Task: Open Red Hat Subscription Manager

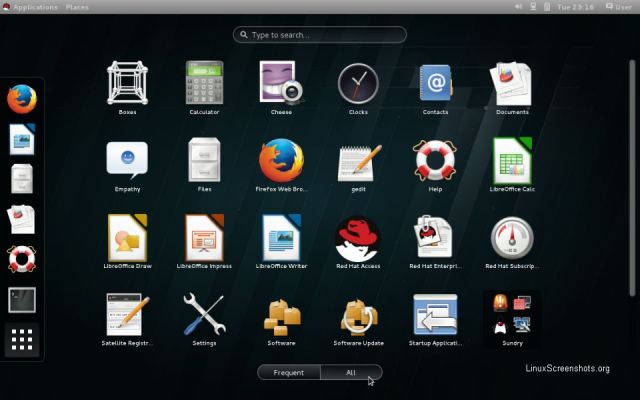Action: point(512,238)
